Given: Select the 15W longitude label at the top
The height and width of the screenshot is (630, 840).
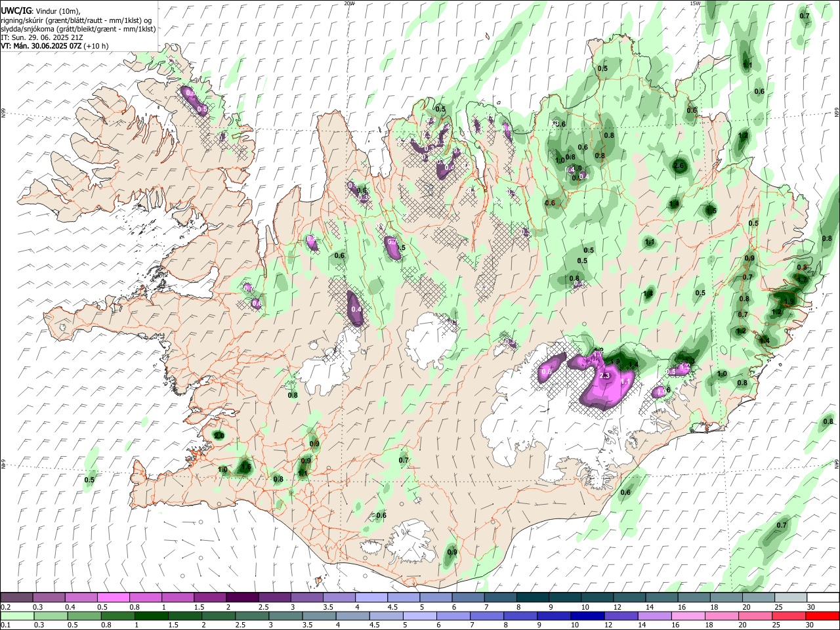Looking at the screenshot, I should [694, 3].
